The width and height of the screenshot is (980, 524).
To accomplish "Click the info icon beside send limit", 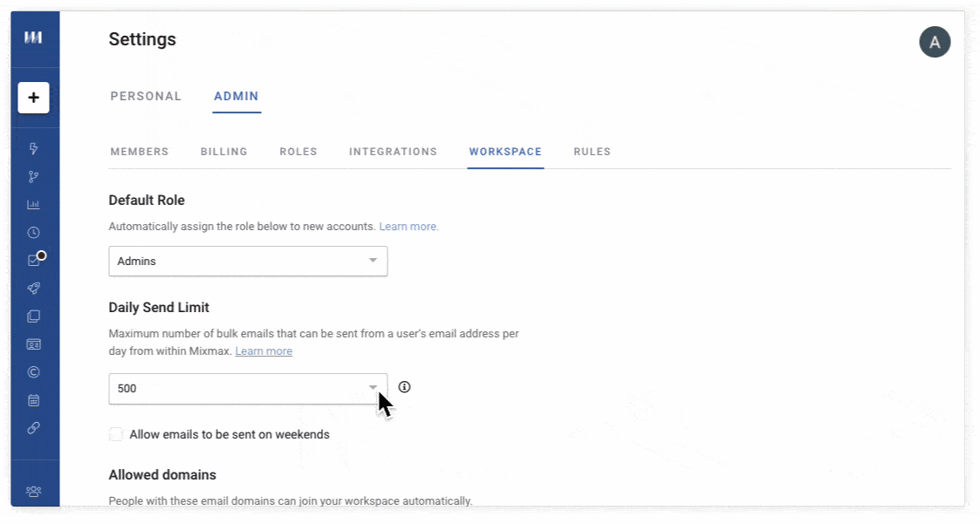I will 404,387.
